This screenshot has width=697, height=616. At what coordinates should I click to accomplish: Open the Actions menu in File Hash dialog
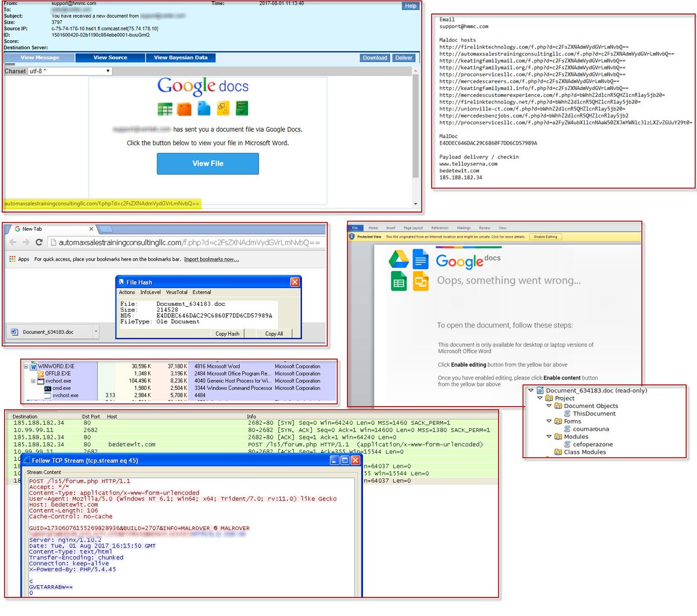point(127,292)
